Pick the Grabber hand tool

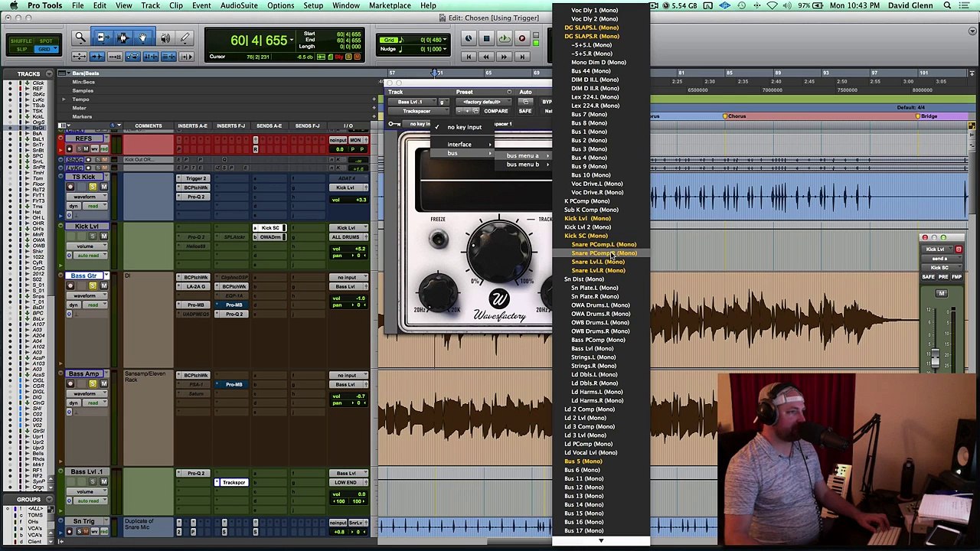[x=142, y=37]
